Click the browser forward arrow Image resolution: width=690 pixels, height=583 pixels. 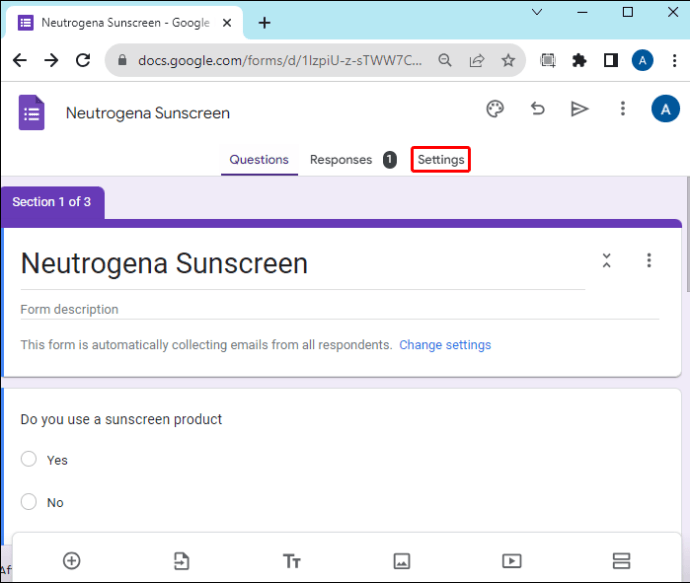click(51, 60)
